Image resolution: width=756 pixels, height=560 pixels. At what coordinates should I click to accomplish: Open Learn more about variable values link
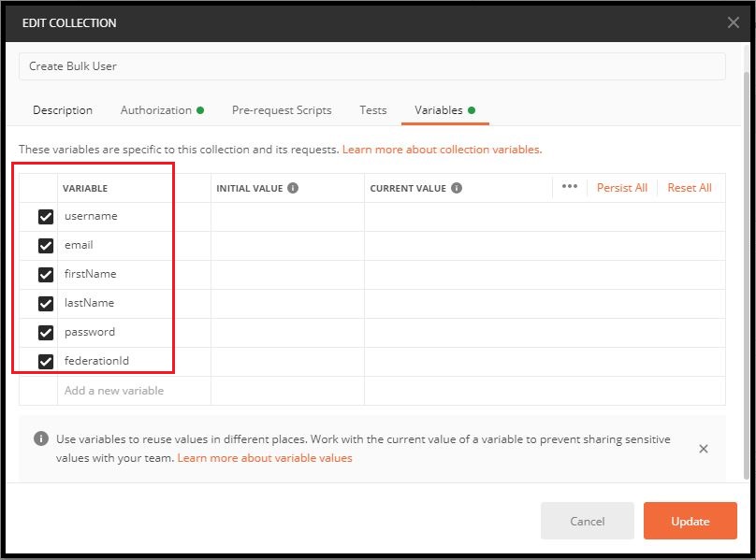tap(265, 458)
